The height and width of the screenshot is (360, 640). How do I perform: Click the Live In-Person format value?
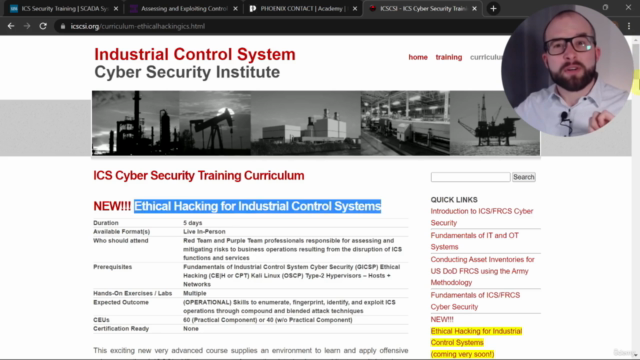(x=204, y=231)
